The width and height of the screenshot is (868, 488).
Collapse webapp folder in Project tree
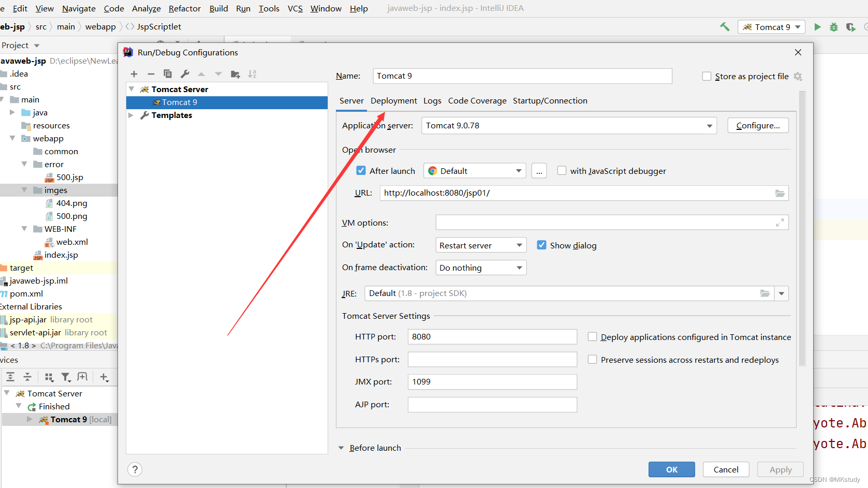(12, 138)
